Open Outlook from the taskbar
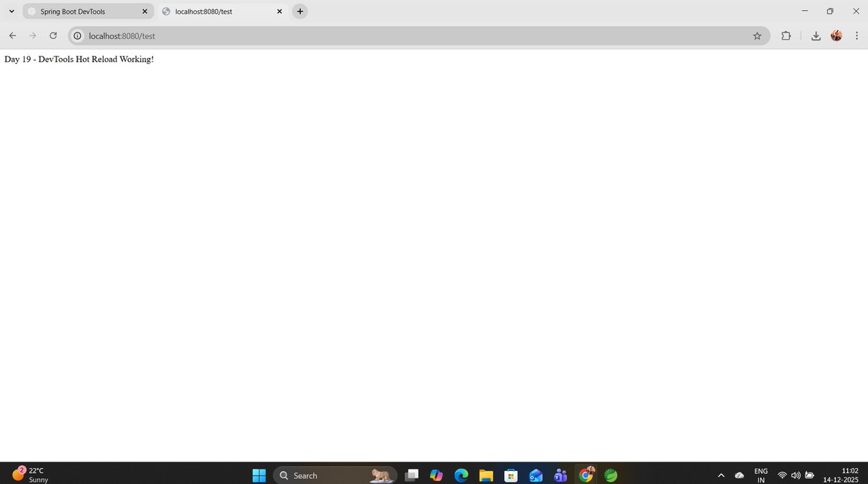Viewport: 868px width, 484px height. (536, 475)
